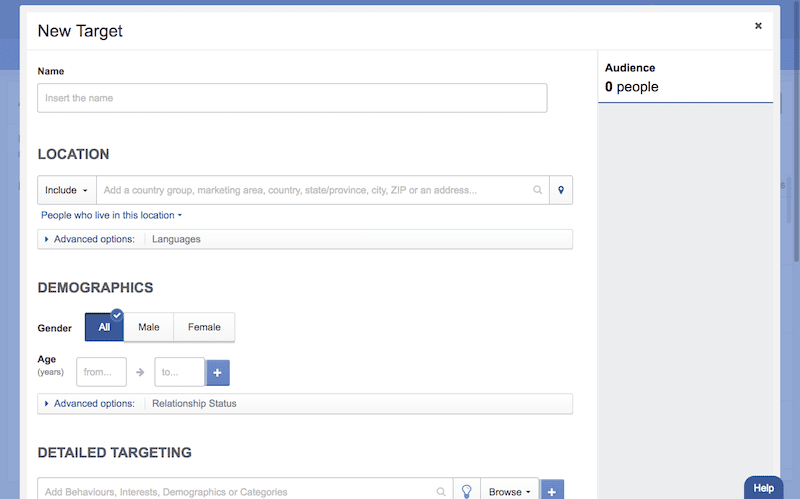
Task: Click the magnifier icon in location search
Action: 538,190
